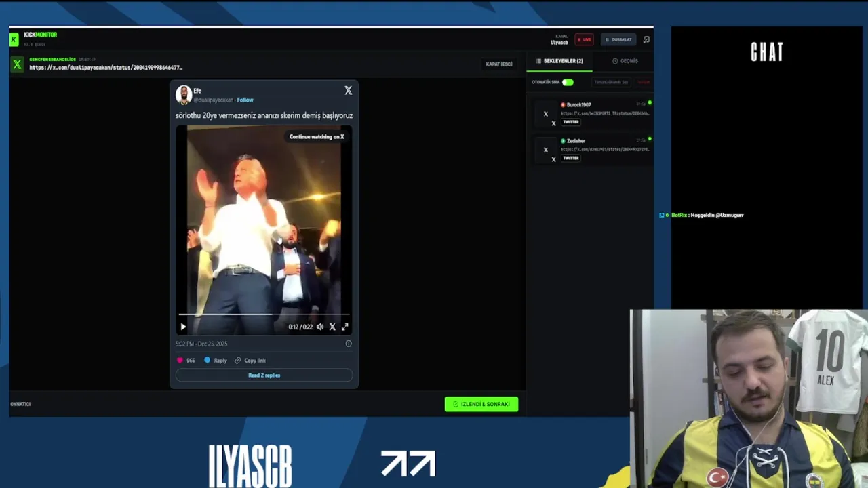The height and width of the screenshot is (488, 868).
Task: Open Efe's profile avatar
Action: [183, 94]
